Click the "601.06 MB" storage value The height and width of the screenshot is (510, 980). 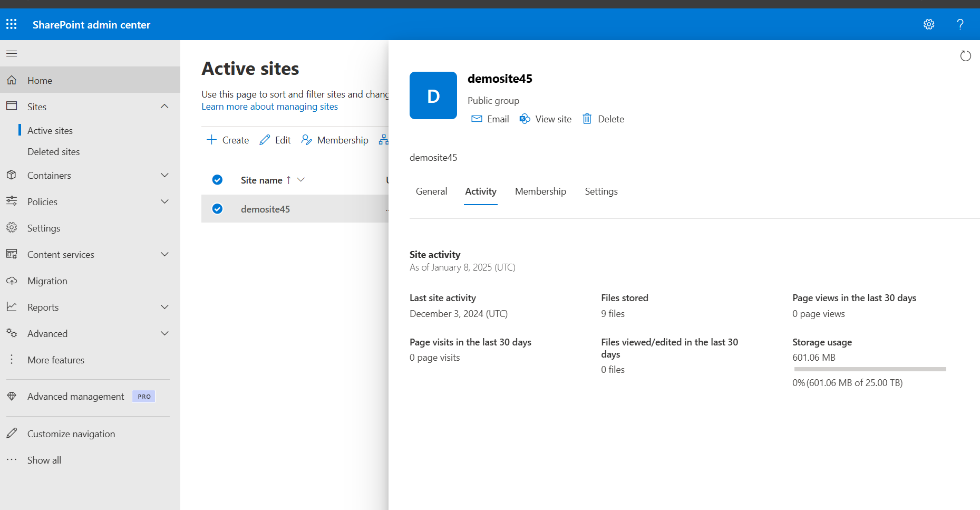(814, 358)
